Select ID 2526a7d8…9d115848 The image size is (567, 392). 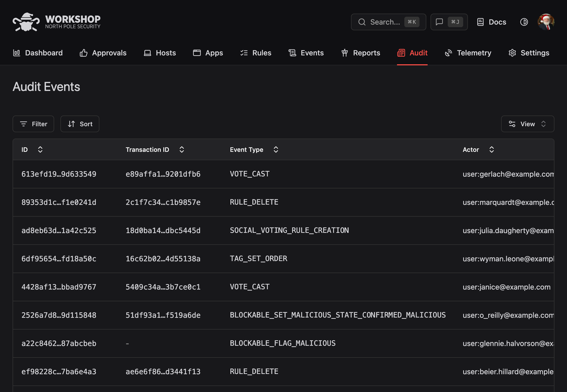pos(59,315)
